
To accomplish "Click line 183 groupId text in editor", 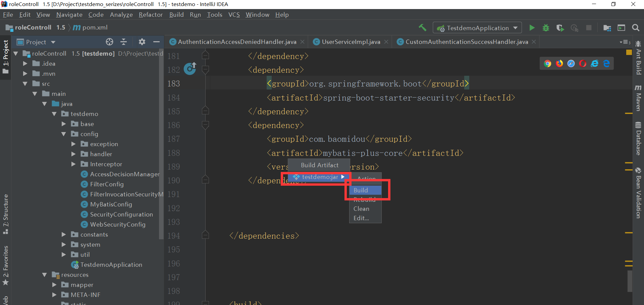I will point(368,83).
